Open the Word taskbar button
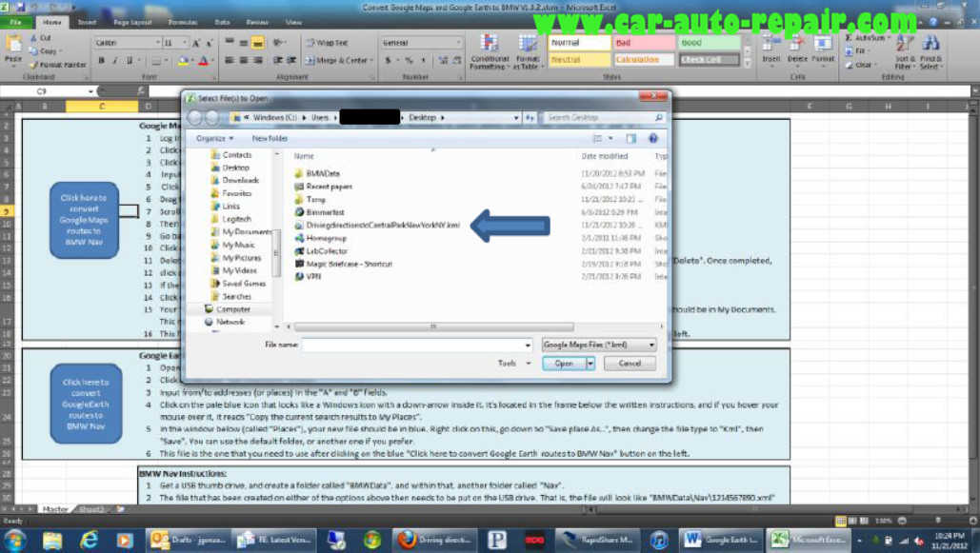 click(x=722, y=540)
